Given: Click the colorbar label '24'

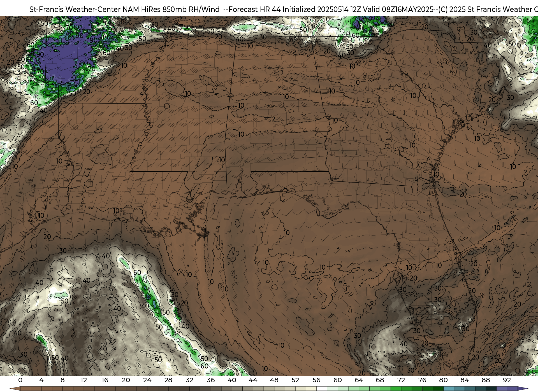Looking at the screenshot, I should point(147,380).
